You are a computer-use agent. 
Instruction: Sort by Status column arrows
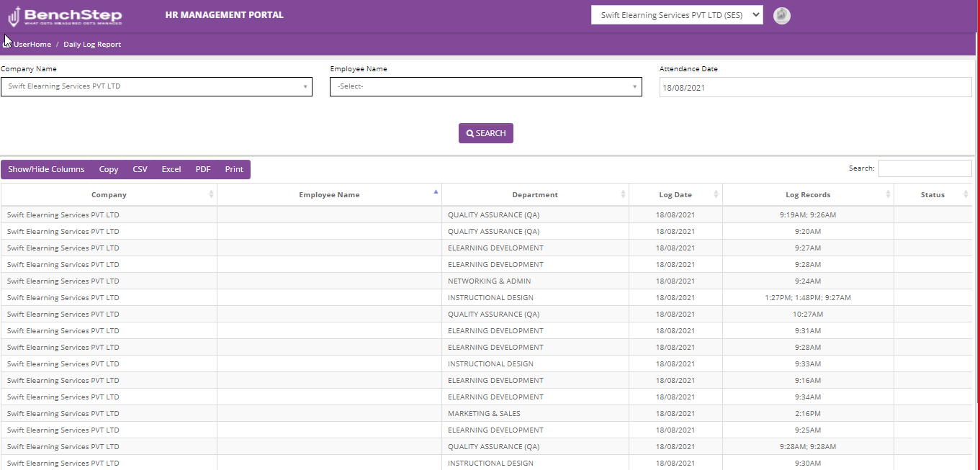coord(966,194)
